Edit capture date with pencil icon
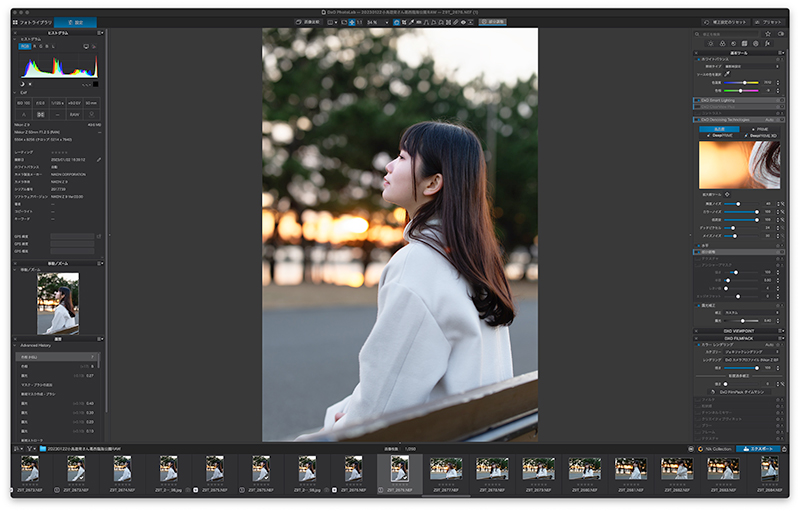This screenshot has height=511, width=800. coord(98,160)
